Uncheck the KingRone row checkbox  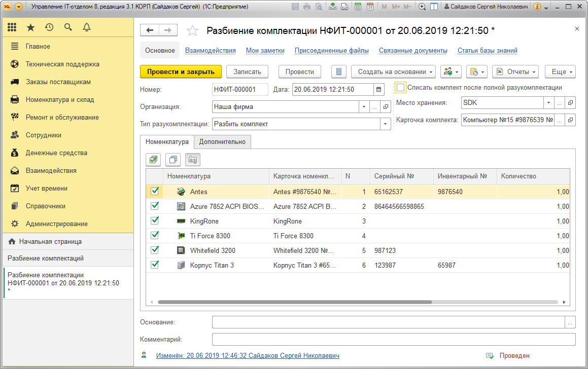point(155,220)
